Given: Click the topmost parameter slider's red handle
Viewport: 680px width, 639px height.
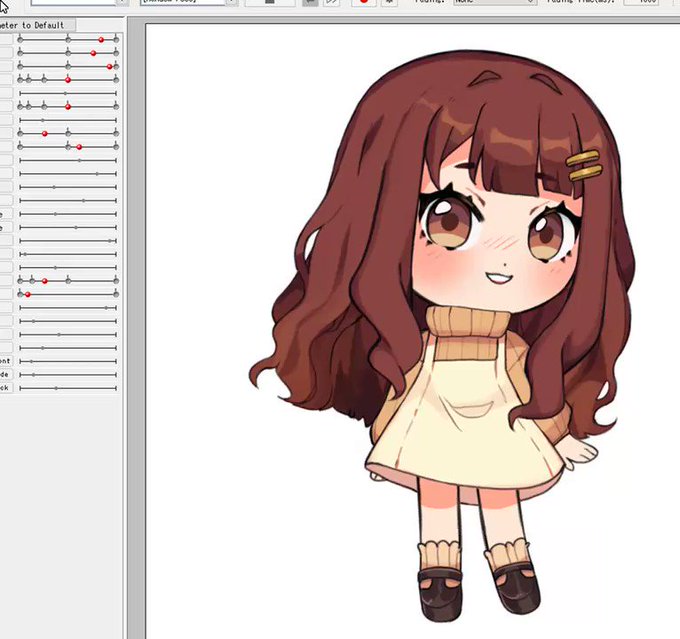Looking at the screenshot, I should (101, 40).
